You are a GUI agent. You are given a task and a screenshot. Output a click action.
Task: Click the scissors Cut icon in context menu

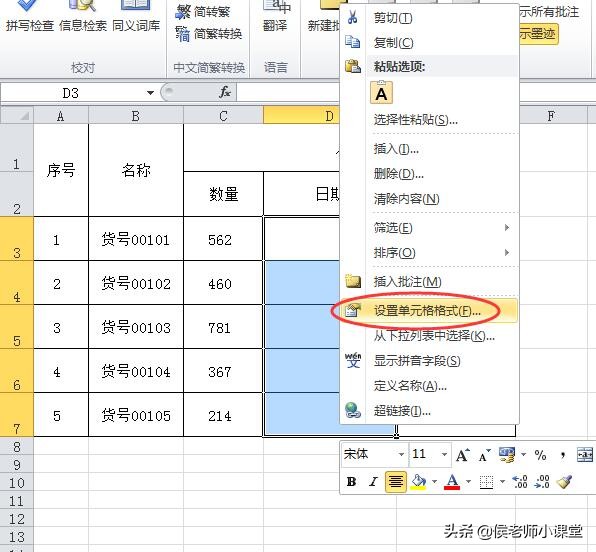352,17
